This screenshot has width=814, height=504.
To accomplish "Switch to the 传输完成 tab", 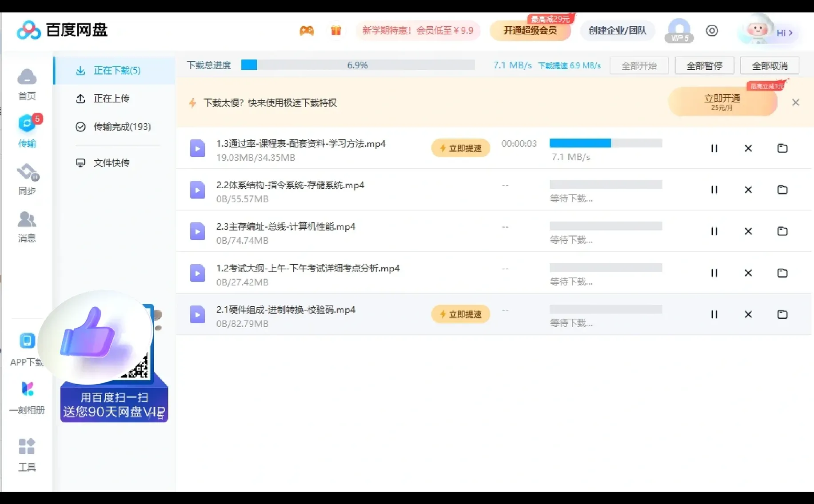I will tap(123, 127).
